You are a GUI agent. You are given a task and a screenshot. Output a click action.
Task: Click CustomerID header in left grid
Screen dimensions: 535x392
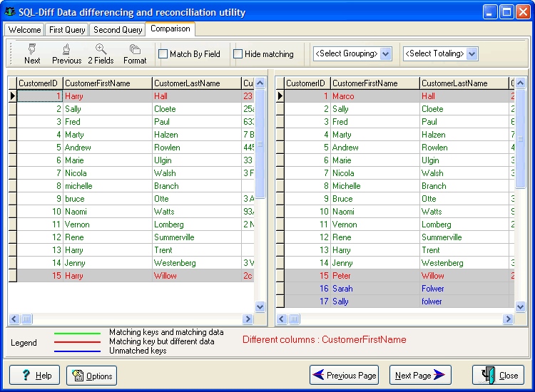[x=40, y=83]
